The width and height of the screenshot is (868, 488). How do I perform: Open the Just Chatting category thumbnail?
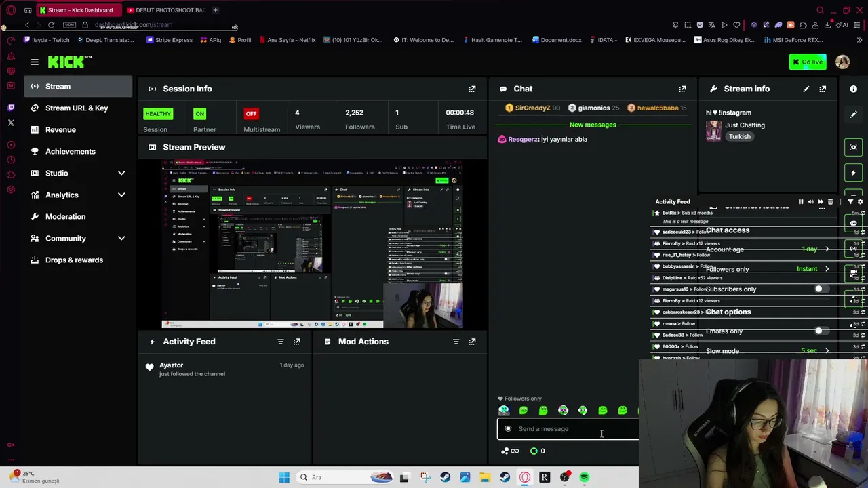pos(713,131)
